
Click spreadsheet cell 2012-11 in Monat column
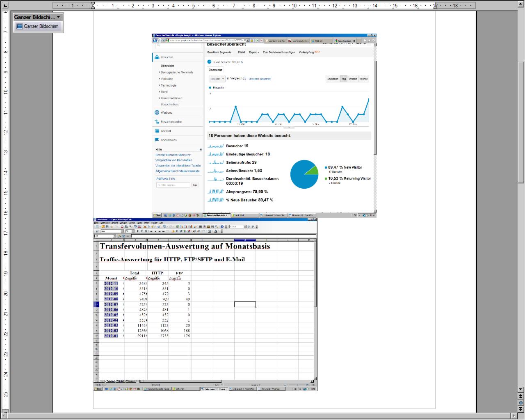pos(111,283)
